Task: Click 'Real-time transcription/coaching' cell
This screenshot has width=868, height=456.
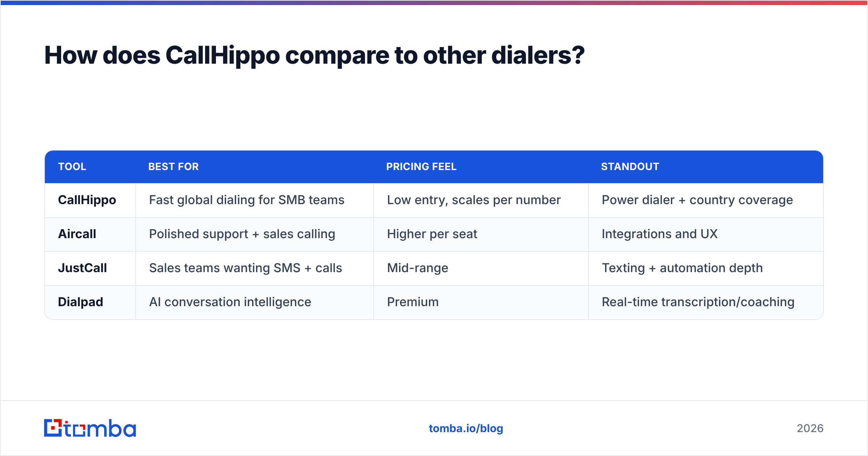Action: 706,302
